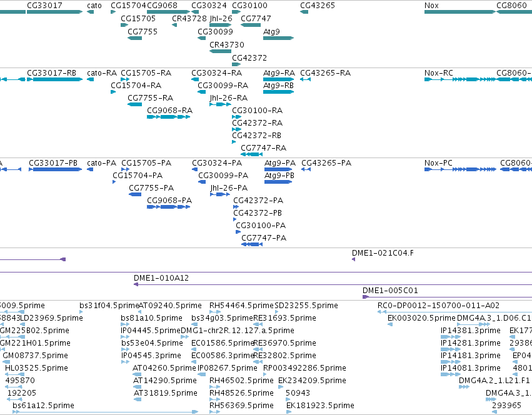Click clone DME1-005C01 label
This screenshot has width=532, height=415.
[x=390, y=291]
